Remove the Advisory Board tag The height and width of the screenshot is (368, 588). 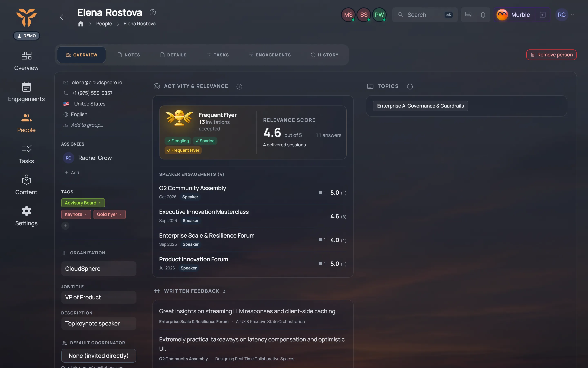[x=100, y=203]
